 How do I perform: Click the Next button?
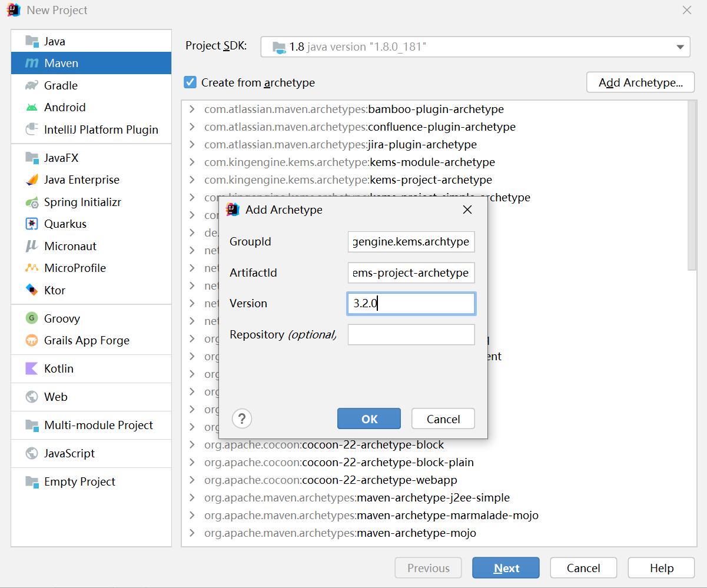click(506, 568)
